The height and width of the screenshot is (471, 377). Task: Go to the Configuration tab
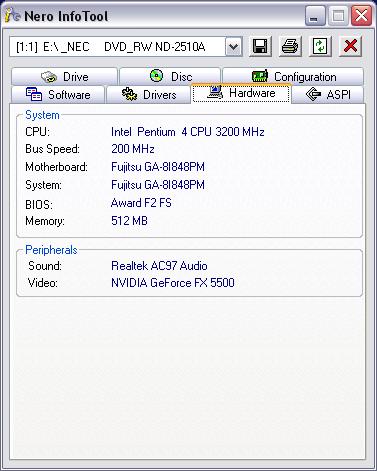coord(293,77)
